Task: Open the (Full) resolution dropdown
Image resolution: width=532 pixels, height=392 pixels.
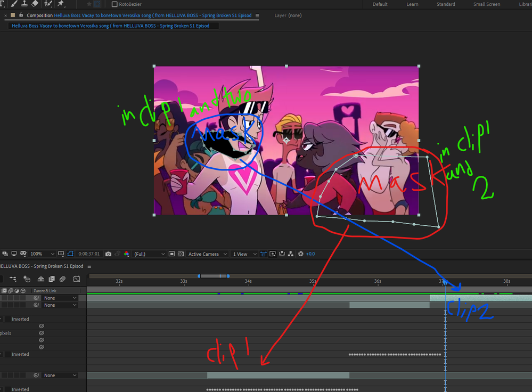Action: [149, 254]
